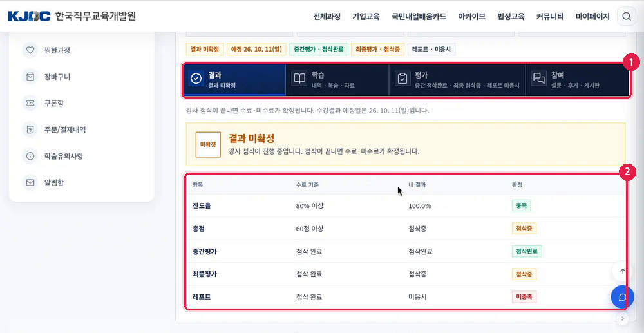Go to 알림함 in sidebar
This screenshot has width=644, height=333.
pyautogui.click(x=54, y=182)
